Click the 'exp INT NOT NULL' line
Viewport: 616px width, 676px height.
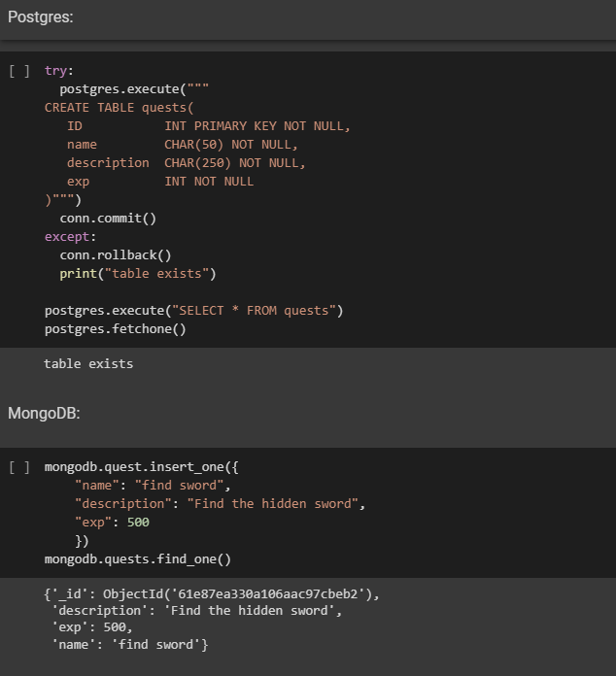click(x=160, y=182)
